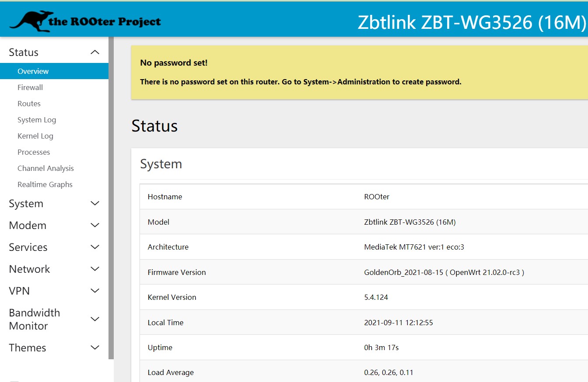Screen dimensions: 588x382
Task: Click the Model value Zbtlink ZBT-WG3526 (16M)
Action: [410, 222]
